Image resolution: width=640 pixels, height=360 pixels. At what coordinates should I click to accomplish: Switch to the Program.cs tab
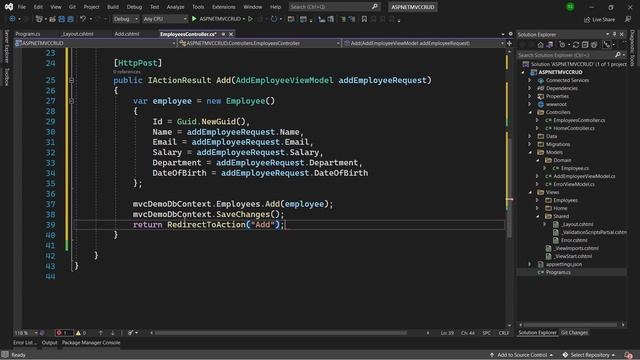28,34
